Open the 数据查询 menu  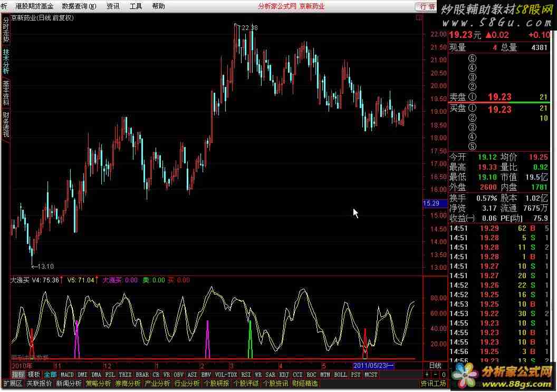pos(79,6)
